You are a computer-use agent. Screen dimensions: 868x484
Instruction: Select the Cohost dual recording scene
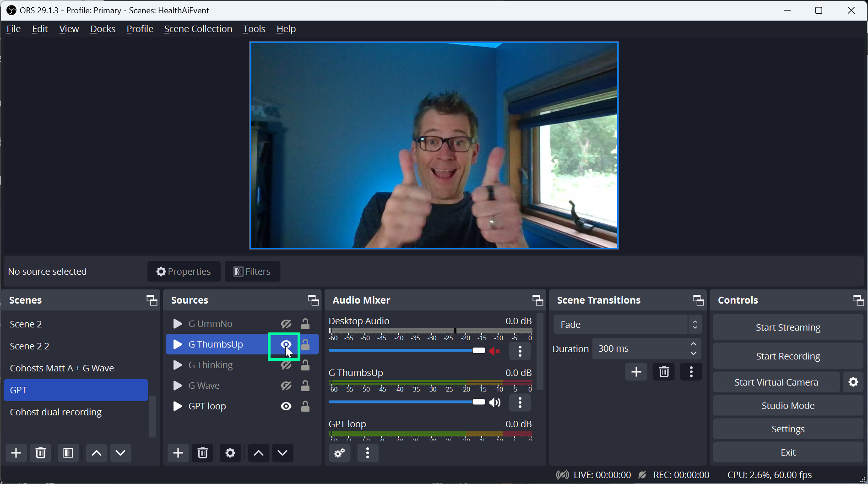[55, 412]
